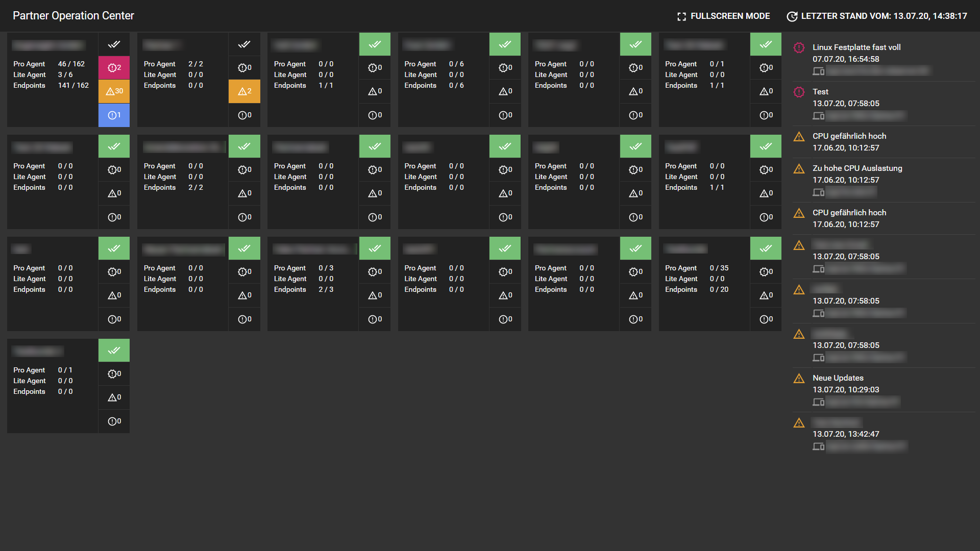Click the green check on the 0/6 Endpoints card
Viewport: 980px width, 551px height.
click(x=505, y=44)
